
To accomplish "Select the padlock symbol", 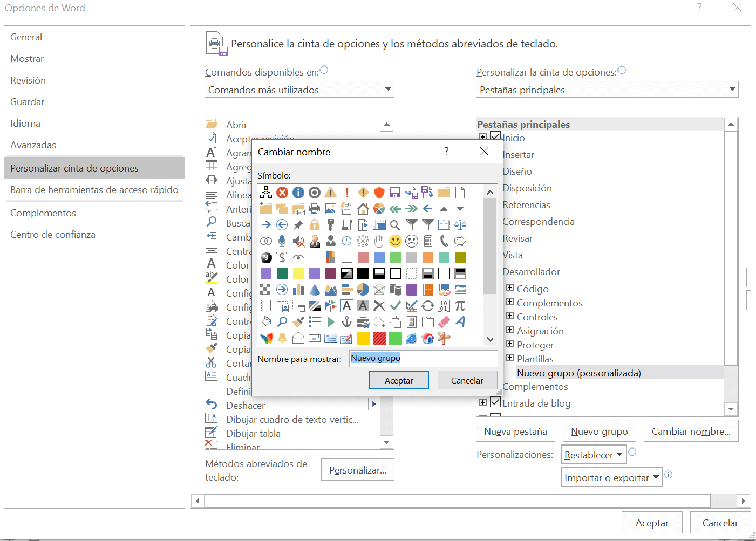I will click(x=315, y=225).
